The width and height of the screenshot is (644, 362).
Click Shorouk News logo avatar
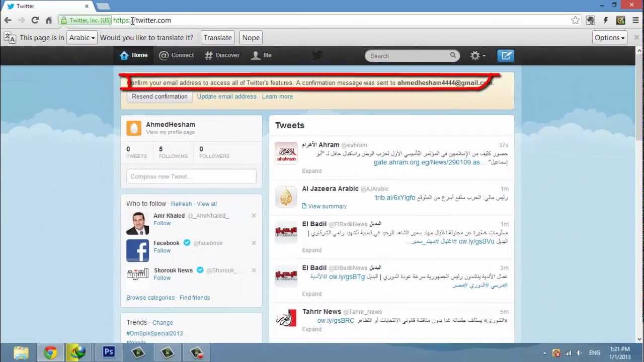[137, 274]
